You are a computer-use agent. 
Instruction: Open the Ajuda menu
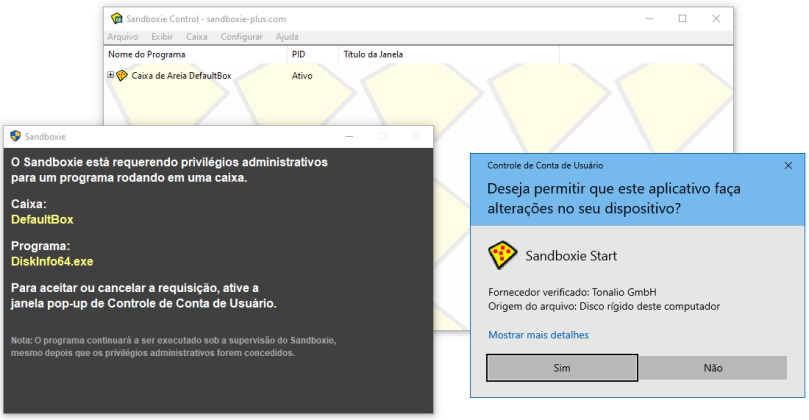click(287, 37)
